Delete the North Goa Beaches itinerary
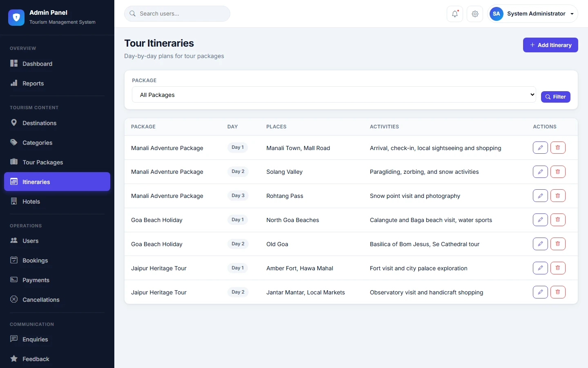 coord(558,220)
